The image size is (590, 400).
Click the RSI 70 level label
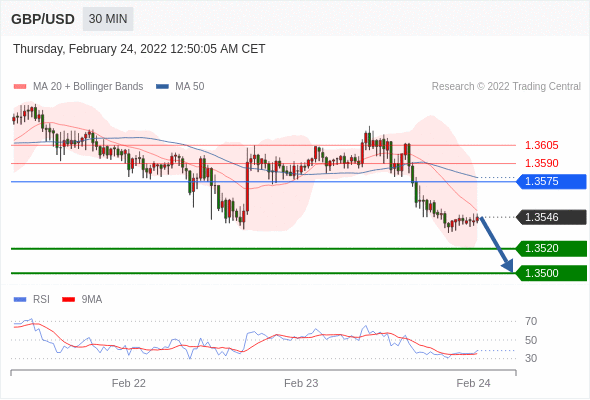(531, 321)
